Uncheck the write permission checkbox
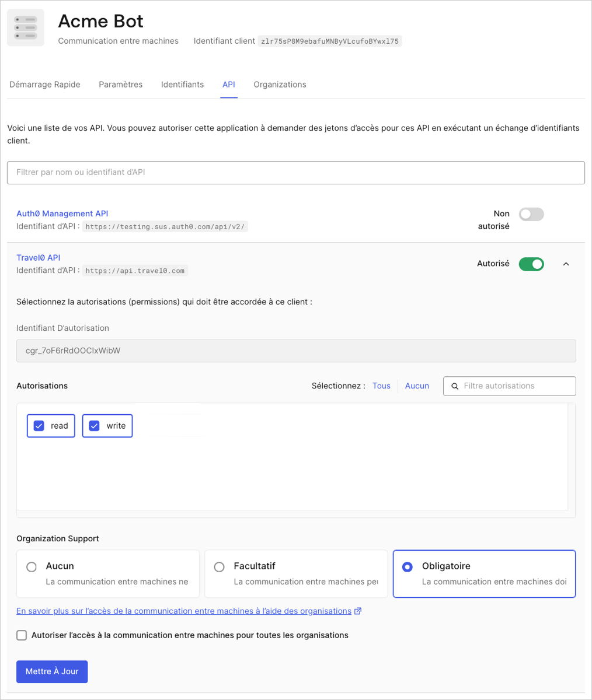Viewport: 592px width, 700px height. (x=94, y=426)
